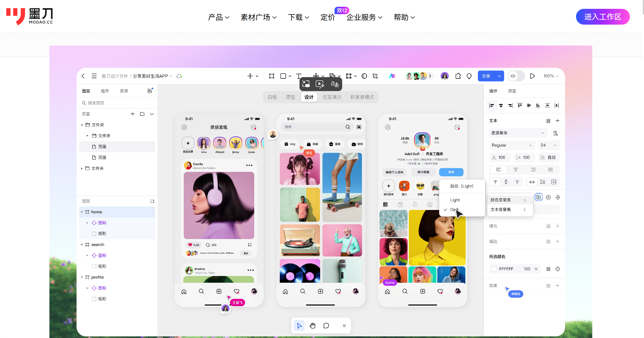Screen dimensions: 644x338
Task: Click the lightbulb help icon
Action: [x=469, y=76]
